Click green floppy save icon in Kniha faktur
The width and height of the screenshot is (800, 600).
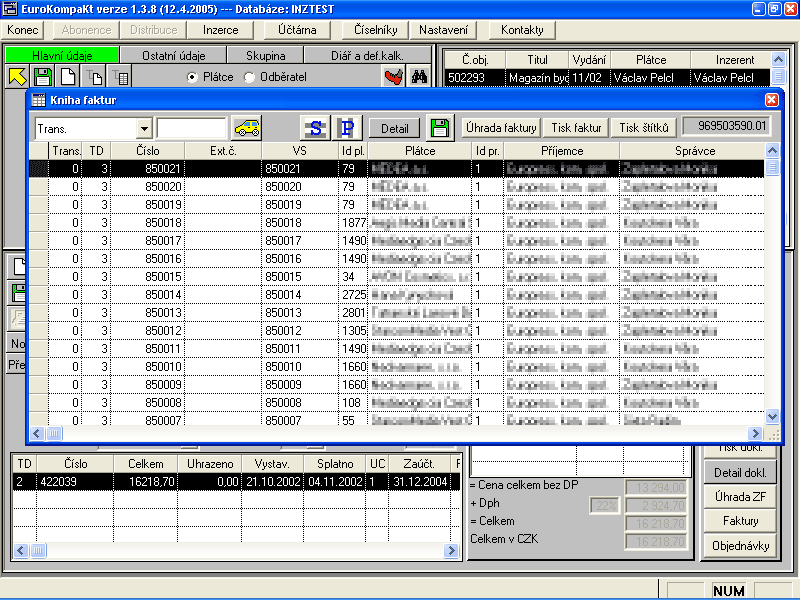click(x=439, y=128)
